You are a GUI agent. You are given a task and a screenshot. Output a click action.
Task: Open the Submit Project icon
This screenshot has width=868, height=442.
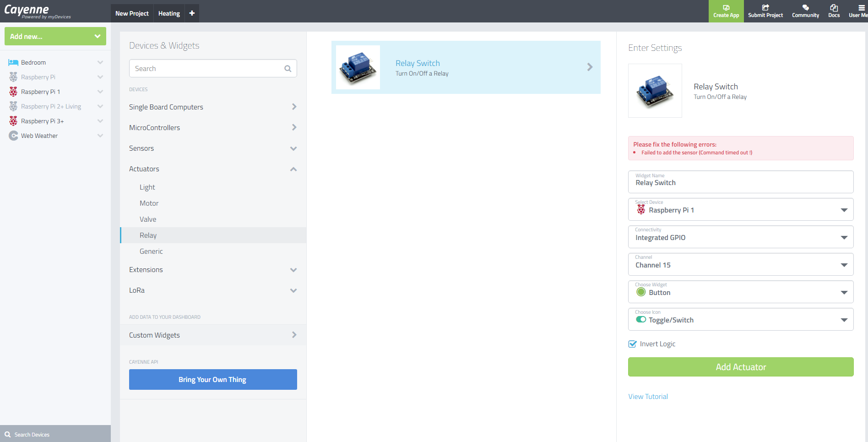point(765,7)
